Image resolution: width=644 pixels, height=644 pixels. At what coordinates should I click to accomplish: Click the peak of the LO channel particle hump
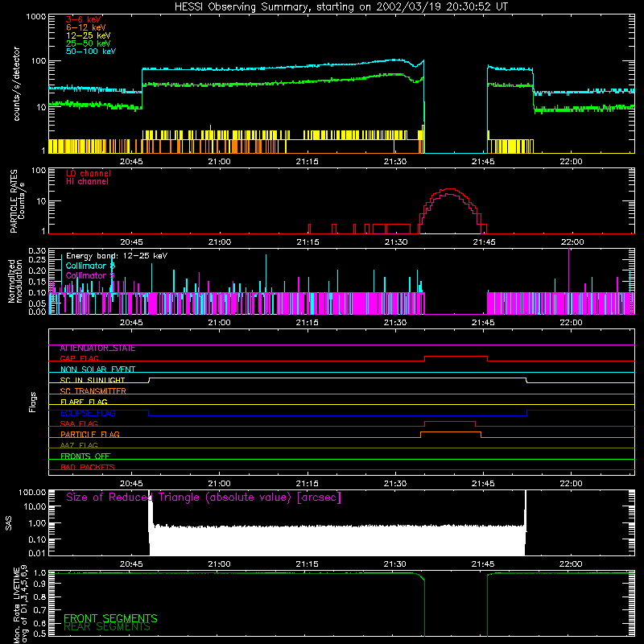(x=451, y=189)
